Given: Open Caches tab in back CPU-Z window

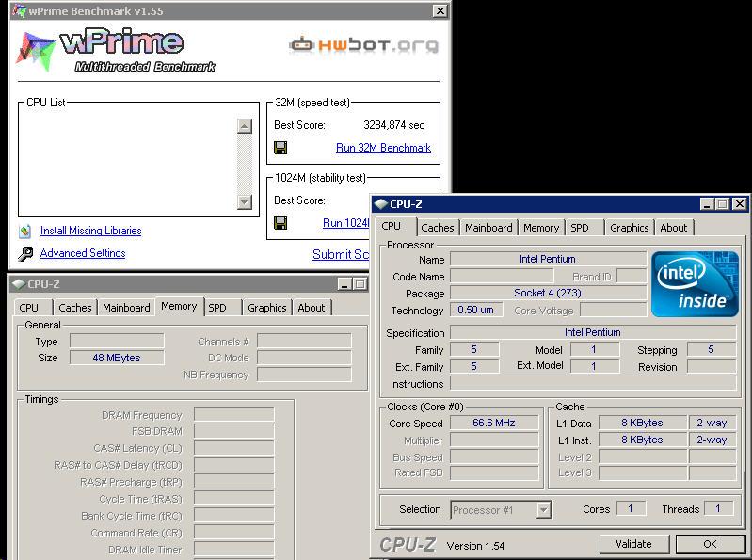Looking at the screenshot, I should pos(74,308).
